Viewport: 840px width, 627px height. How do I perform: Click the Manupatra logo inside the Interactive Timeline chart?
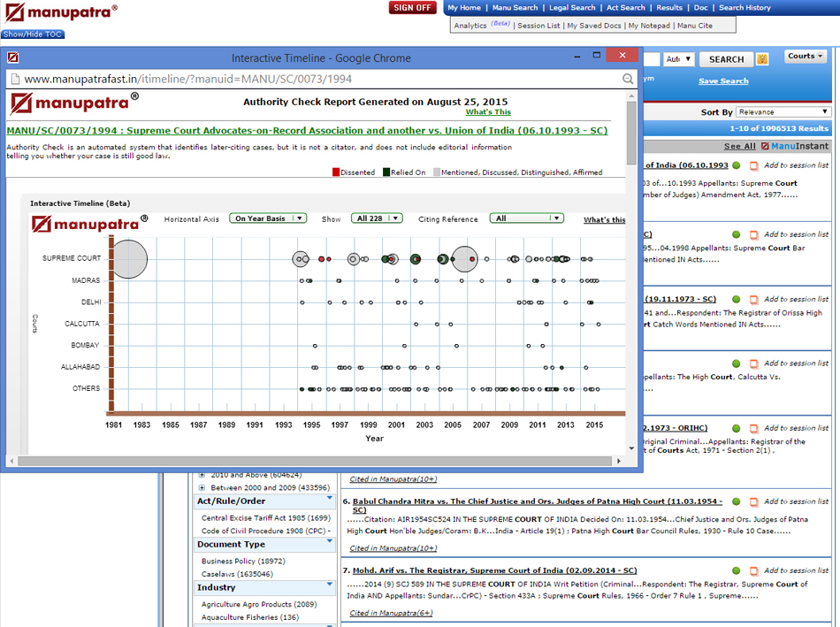point(89,224)
